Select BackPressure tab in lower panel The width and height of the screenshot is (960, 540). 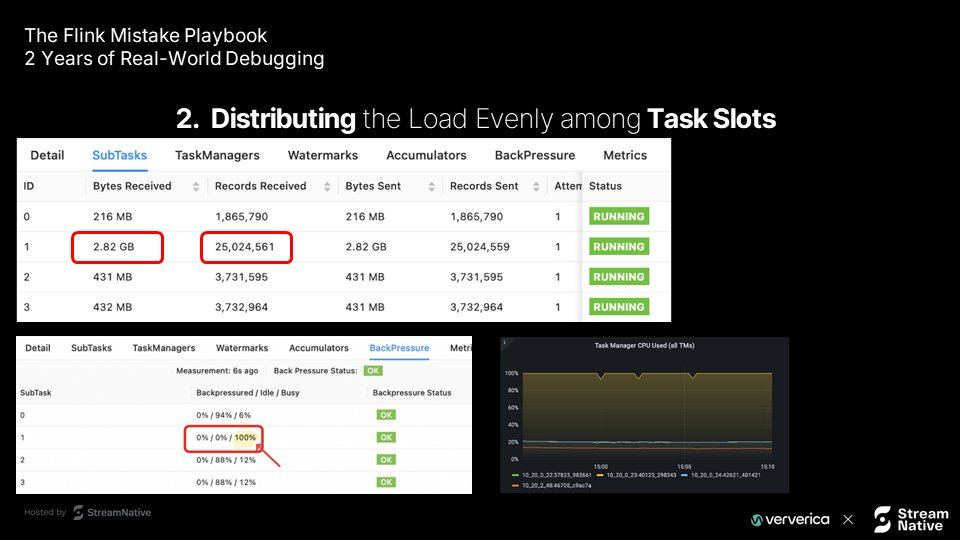click(x=399, y=348)
